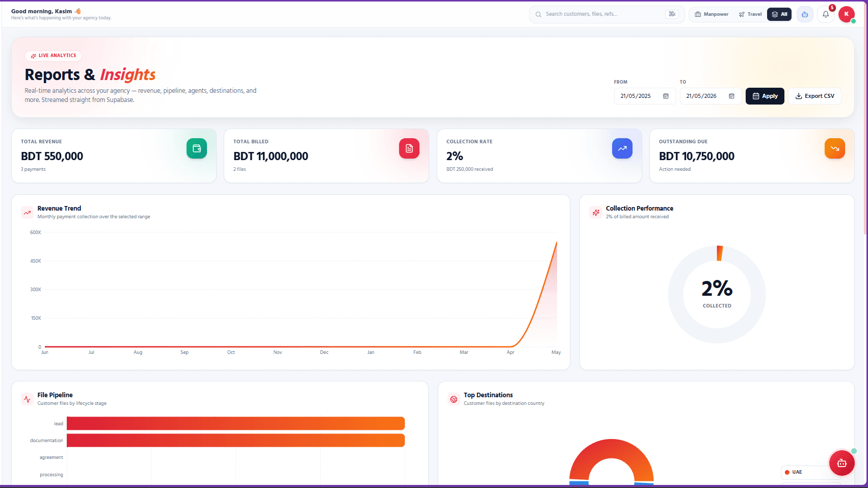This screenshot has width=868, height=488.
Task: Click the BDT 10,750,000 outstanding value
Action: coord(697,156)
